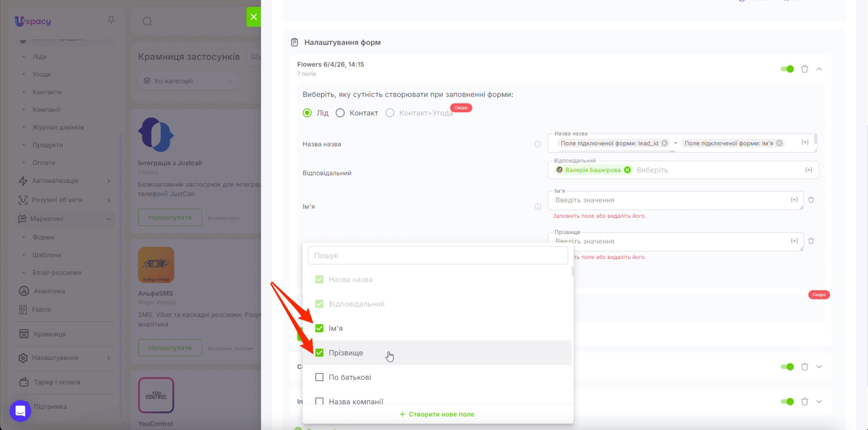This screenshot has height=430, width=868.
Task: Open Форми in Marketing menu
Action: tap(43, 237)
